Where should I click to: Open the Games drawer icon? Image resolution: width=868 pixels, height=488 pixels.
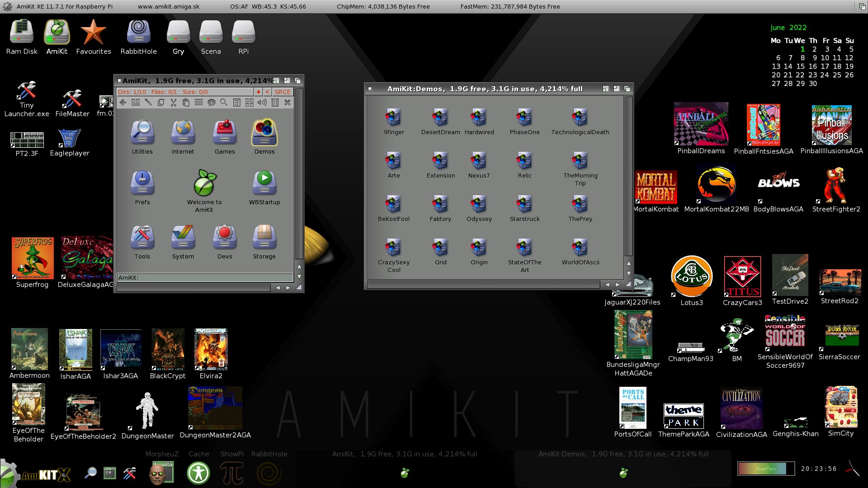(225, 137)
